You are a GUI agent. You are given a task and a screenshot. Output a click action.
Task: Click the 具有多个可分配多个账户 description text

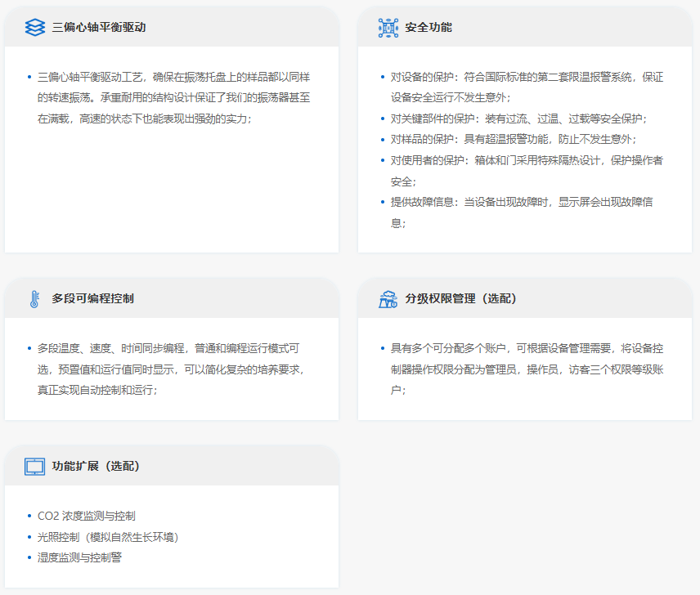[x=526, y=348]
